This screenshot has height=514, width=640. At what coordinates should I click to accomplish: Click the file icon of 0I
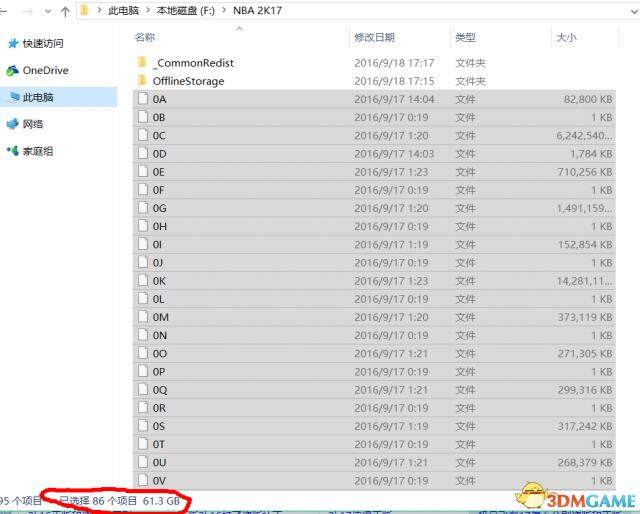pos(143,244)
